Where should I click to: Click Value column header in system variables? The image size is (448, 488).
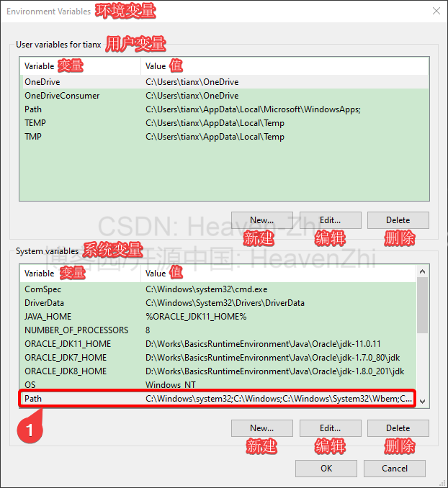pos(278,274)
